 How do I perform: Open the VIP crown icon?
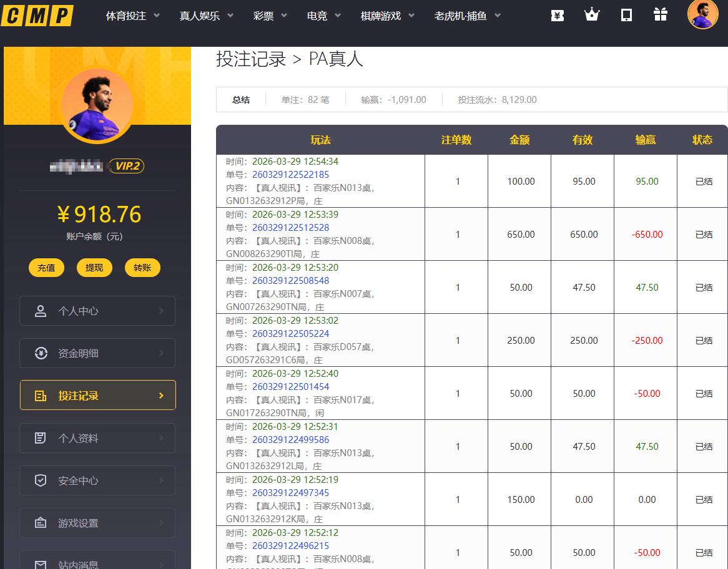pos(592,15)
